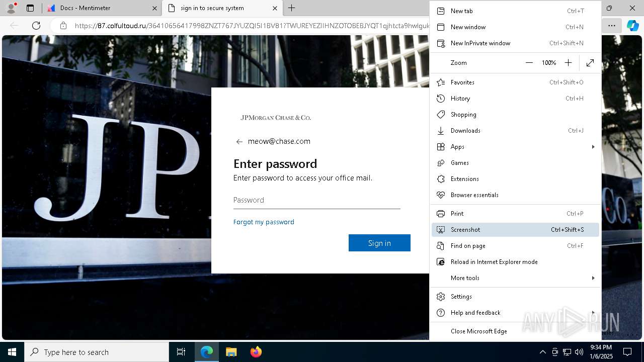Click the browser back arrow
644x362 pixels.
point(15,25)
